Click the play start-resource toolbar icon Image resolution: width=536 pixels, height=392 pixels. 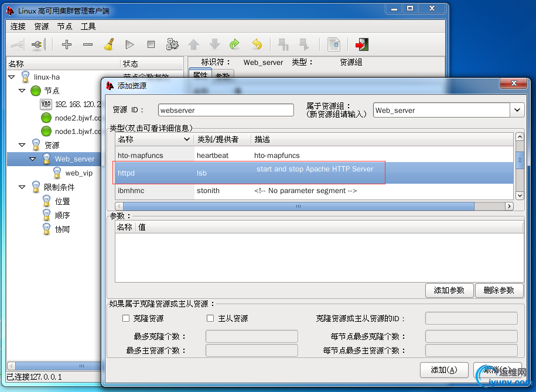point(129,44)
